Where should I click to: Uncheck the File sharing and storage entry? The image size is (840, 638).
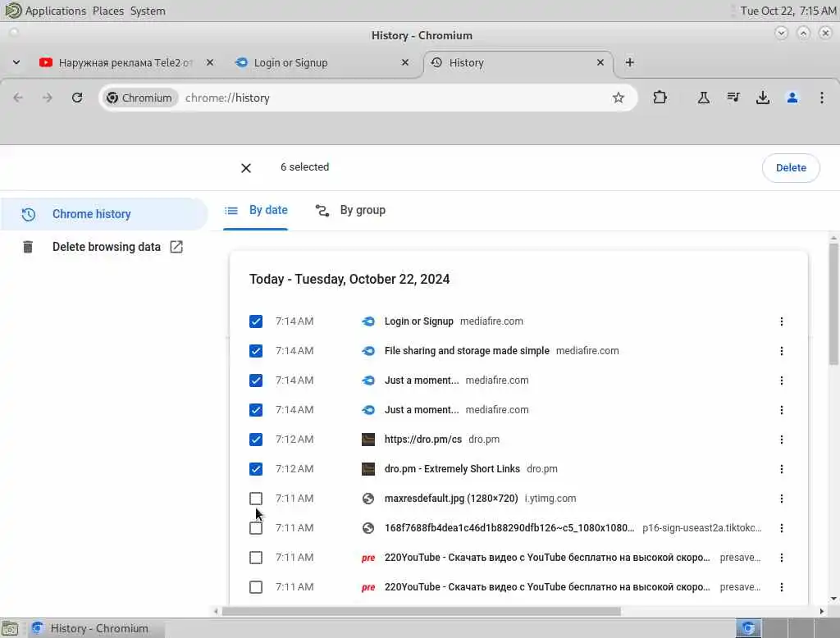256,351
